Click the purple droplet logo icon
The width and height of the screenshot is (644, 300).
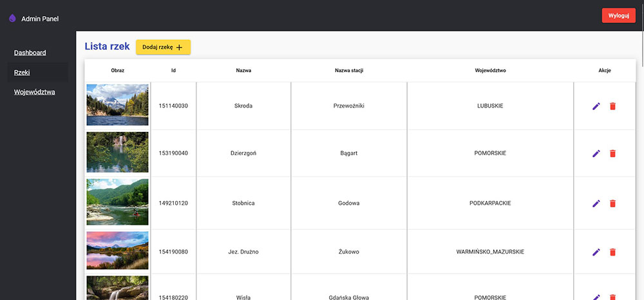[12, 19]
